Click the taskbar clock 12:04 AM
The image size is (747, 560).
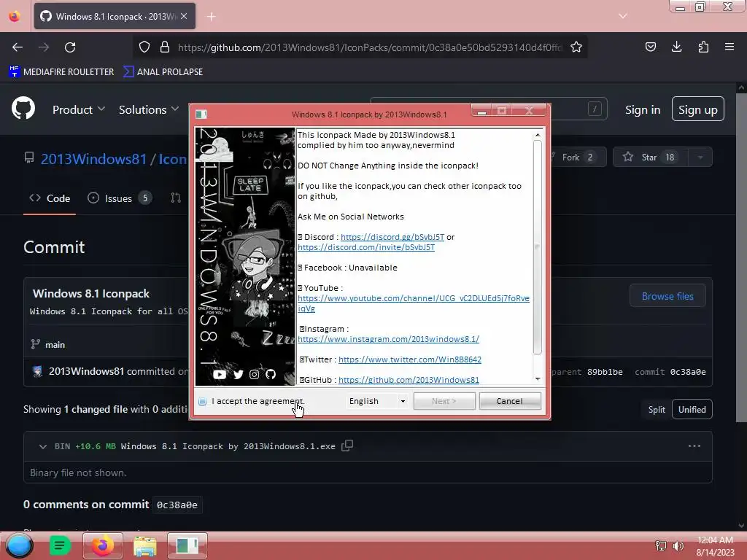point(715,540)
